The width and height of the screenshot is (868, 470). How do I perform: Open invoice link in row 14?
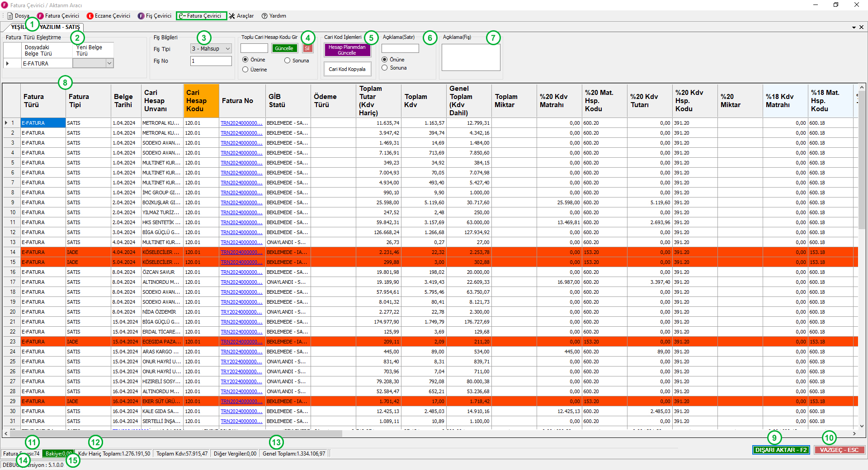click(x=241, y=252)
